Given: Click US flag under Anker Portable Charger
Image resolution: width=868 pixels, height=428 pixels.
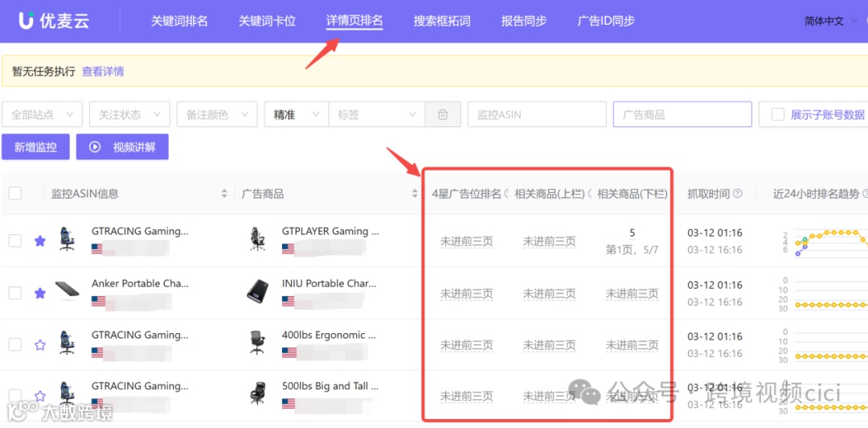Looking at the screenshot, I should tap(97, 301).
